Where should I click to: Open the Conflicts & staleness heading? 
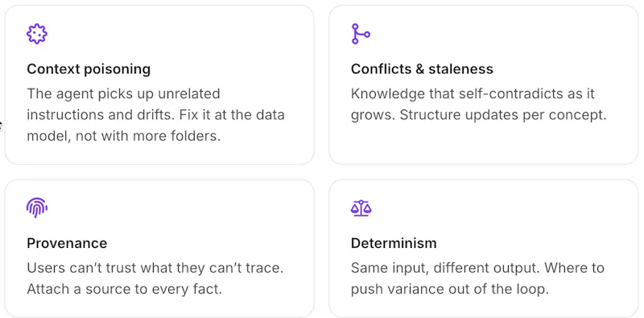(x=422, y=69)
